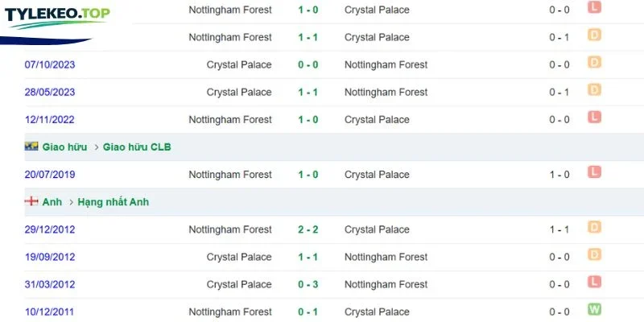Click the red L badge for 31/03/2012
The width and height of the screenshot is (644, 322).
coord(594,282)
